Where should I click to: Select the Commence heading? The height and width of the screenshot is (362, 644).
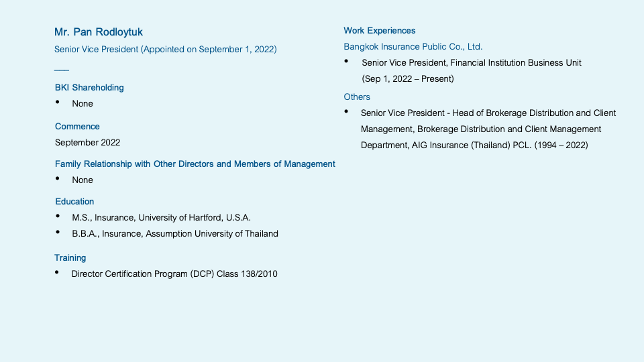click(77, 126)
